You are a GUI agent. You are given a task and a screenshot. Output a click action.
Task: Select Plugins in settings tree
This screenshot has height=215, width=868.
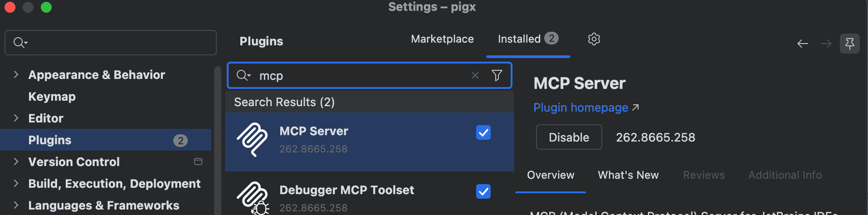pos(106,140)
